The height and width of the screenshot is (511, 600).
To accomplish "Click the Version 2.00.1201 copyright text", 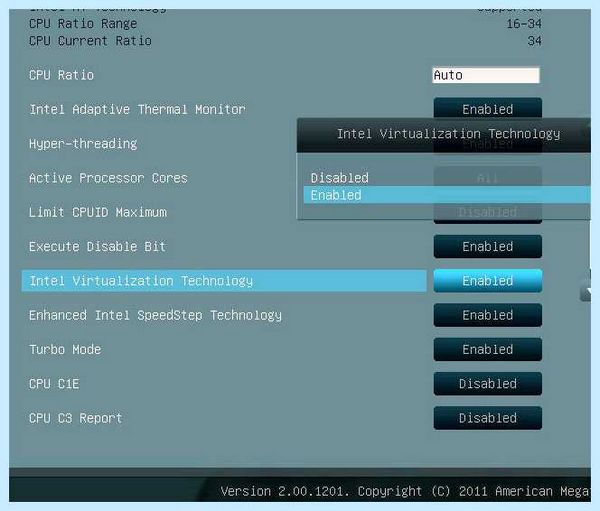I will tap(405, 491).
